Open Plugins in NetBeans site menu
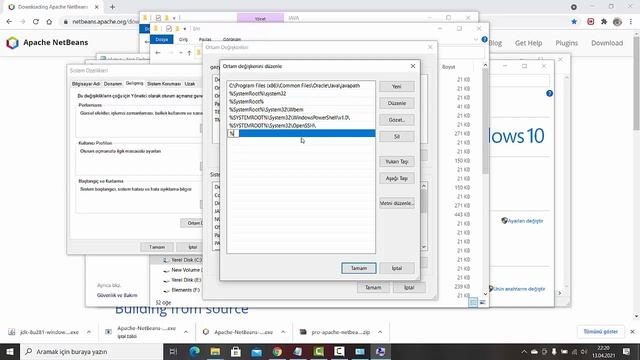 coord(566,43)
